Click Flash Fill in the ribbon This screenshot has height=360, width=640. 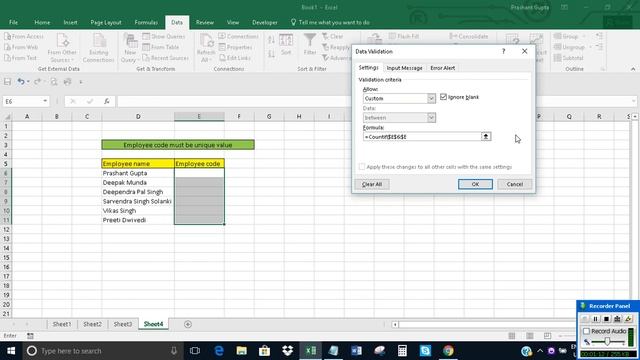coord(404,36)
